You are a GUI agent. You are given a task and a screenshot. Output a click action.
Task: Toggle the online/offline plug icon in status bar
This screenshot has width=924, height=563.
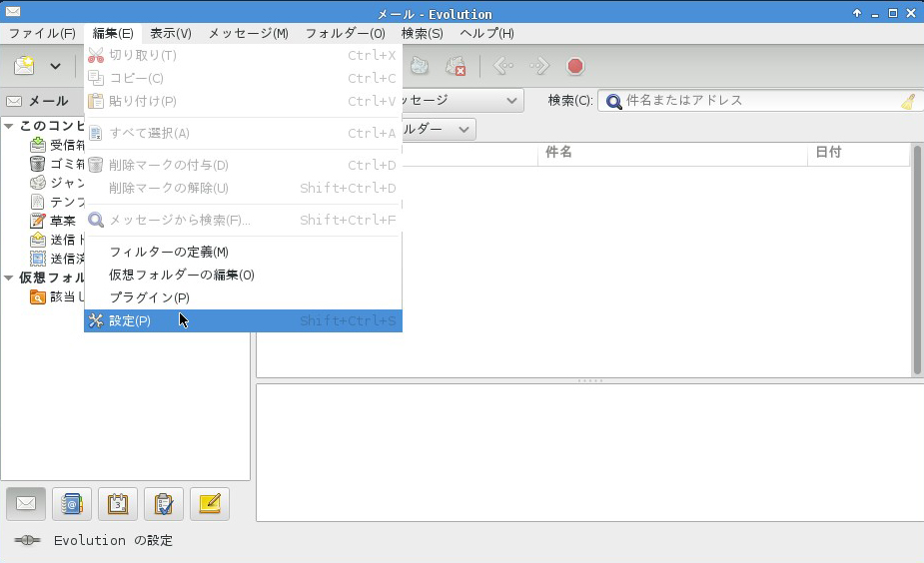27,540
